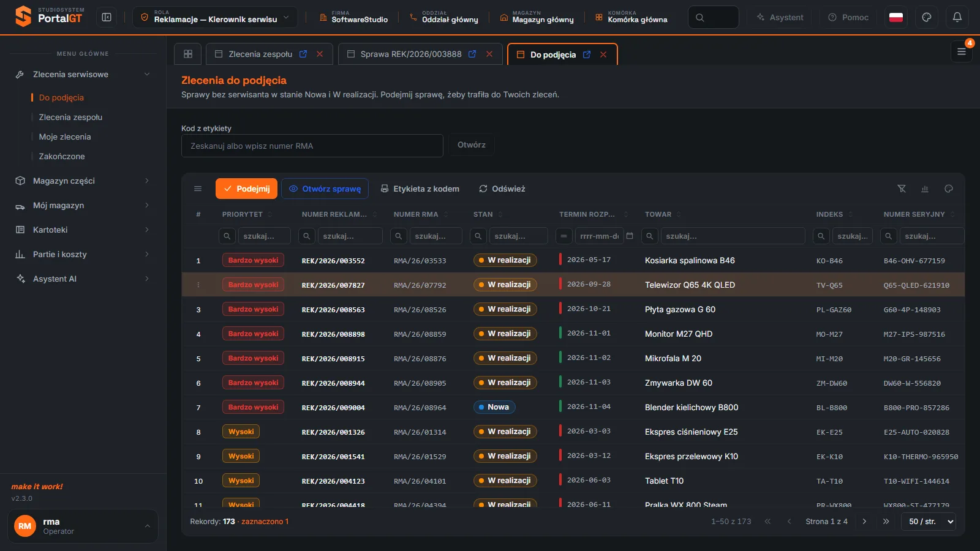Viewport: 980px width, 551px height.
Task: Open table color settings icon
Action: [x=949, y=189]
